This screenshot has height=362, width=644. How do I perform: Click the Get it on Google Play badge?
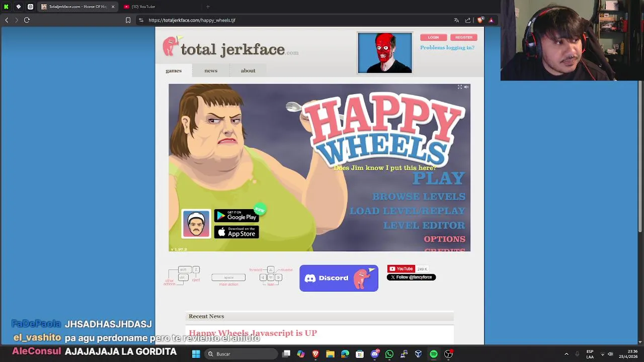point(236,216)
